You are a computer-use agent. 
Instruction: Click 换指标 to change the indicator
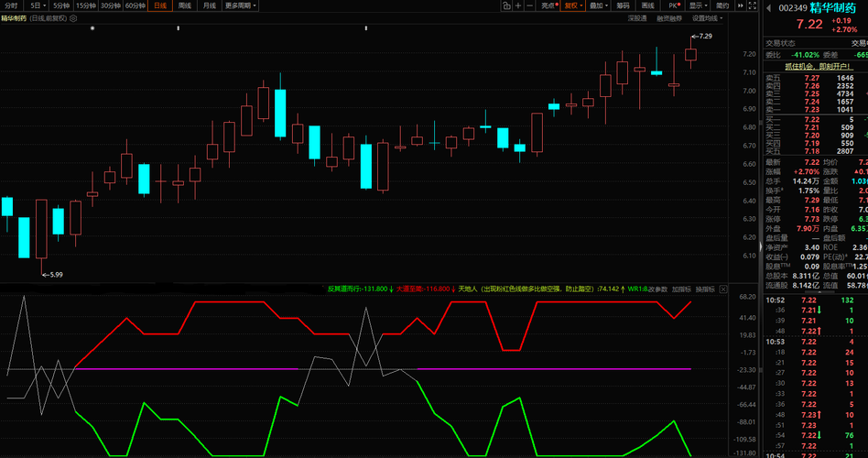[705, 289]
